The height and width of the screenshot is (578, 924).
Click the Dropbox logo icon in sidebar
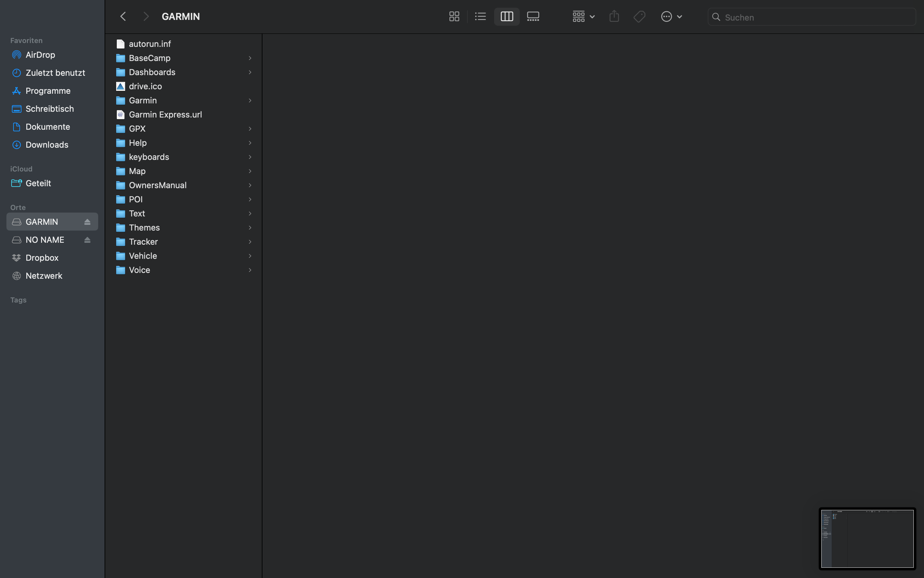[16, 258]
